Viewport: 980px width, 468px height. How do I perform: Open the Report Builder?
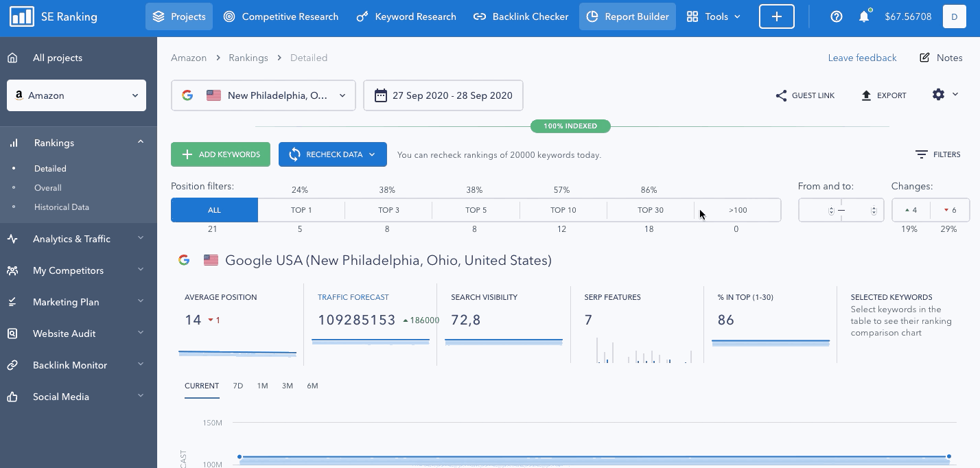[627, 16]
